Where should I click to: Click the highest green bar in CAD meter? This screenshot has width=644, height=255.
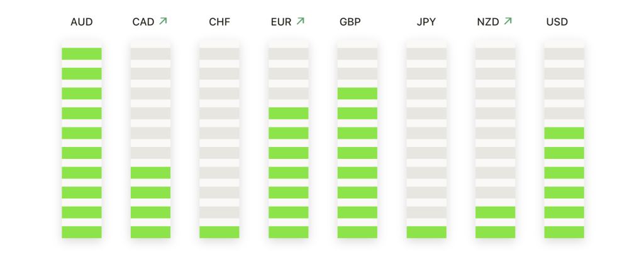150,173
